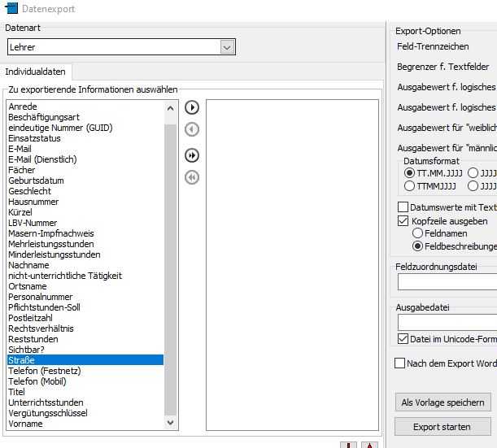Click the remove all fields double-arrow icon

192,177
